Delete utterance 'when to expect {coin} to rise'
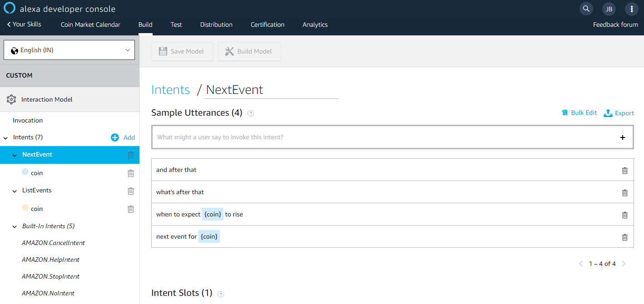The height and width of the screenshot is (304, 644). pos(624,215)
